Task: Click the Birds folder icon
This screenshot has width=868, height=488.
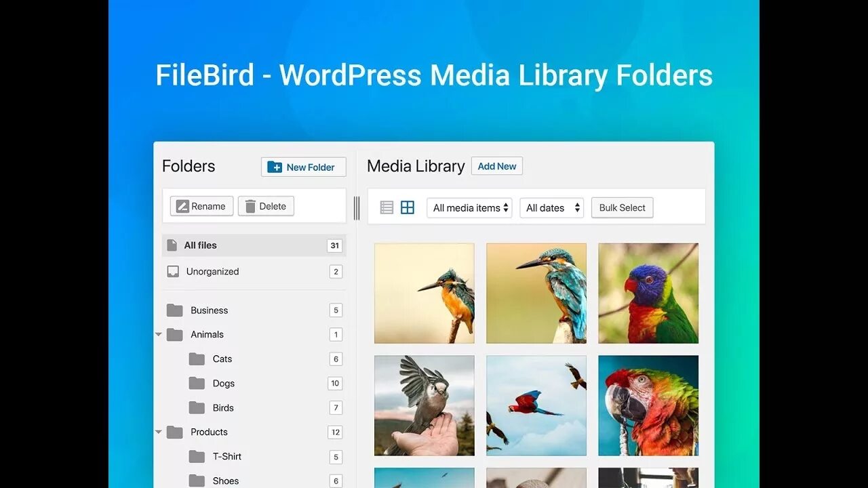Action: point(197,408)
